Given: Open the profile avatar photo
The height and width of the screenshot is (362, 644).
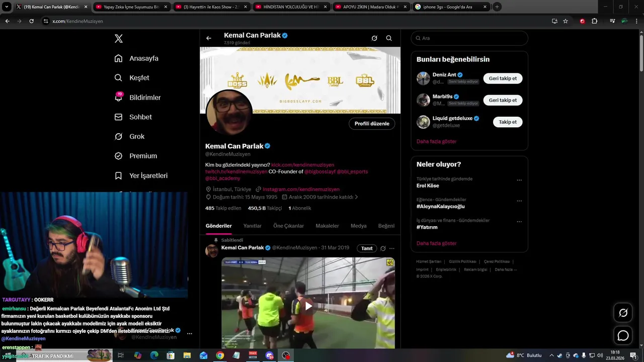Looking at the screenshot, I should click(229, 113).
